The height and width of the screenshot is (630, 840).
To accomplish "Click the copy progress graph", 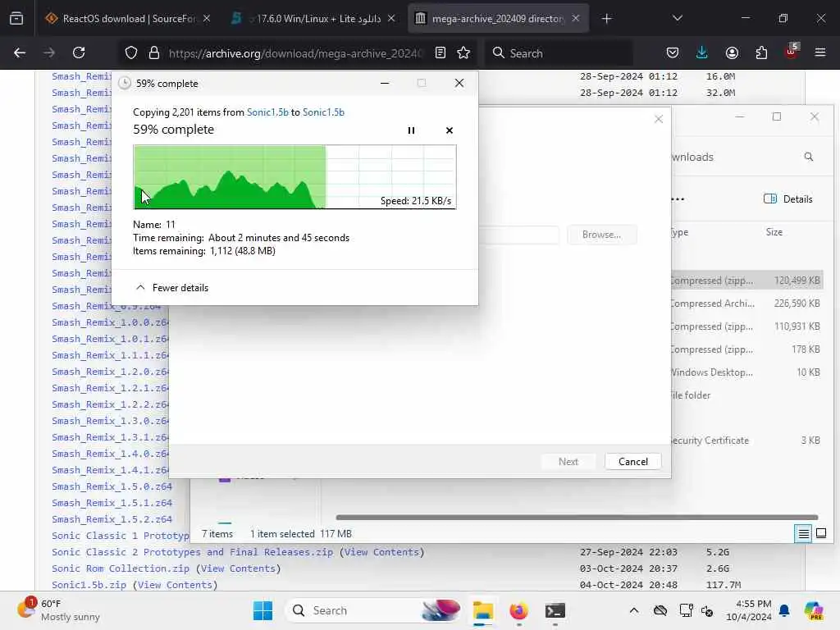I will (294, 177).
